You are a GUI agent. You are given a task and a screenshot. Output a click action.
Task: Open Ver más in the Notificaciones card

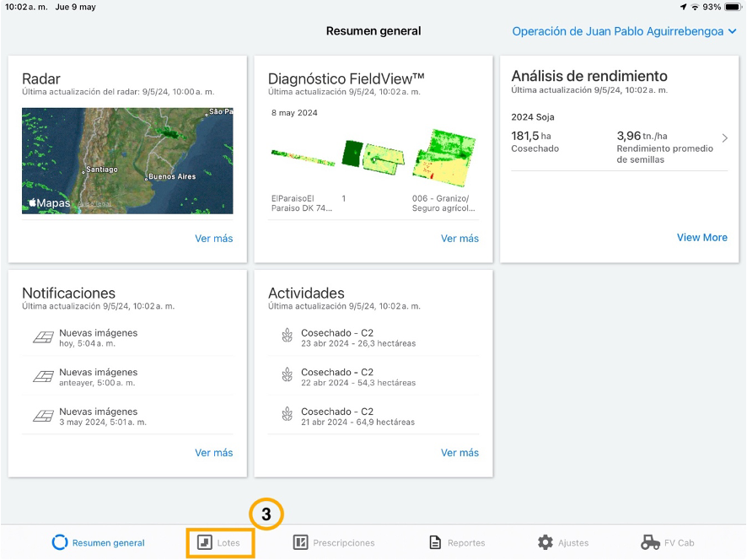click(x=213, y=453)
